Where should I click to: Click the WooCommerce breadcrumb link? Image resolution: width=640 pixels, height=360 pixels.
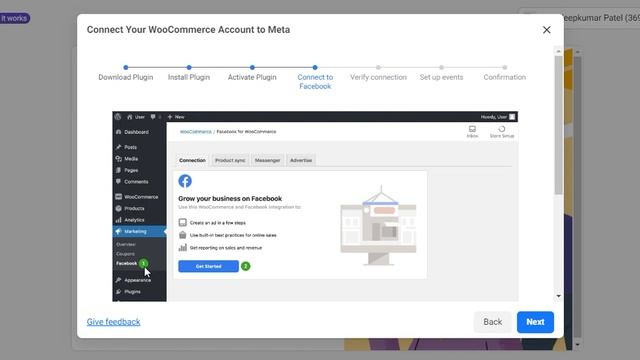pyautogui.click(x=196, y=132)
